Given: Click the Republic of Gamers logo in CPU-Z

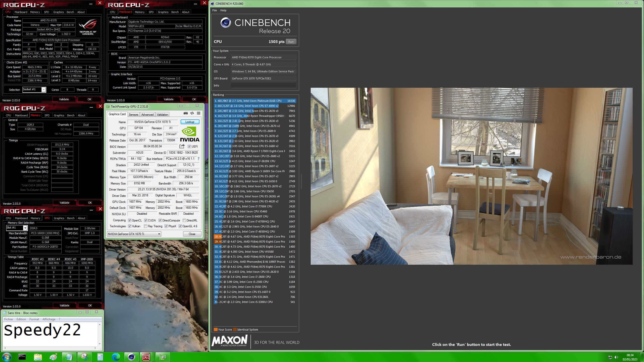Looking at the screenshot, I should coord(88,27).
